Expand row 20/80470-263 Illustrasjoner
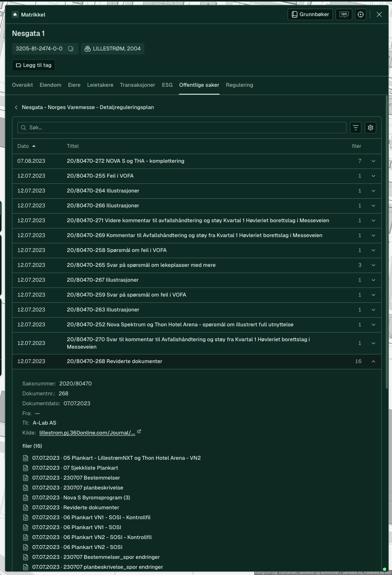The height and width of the screenshot is (575, 392). (373, 310)
